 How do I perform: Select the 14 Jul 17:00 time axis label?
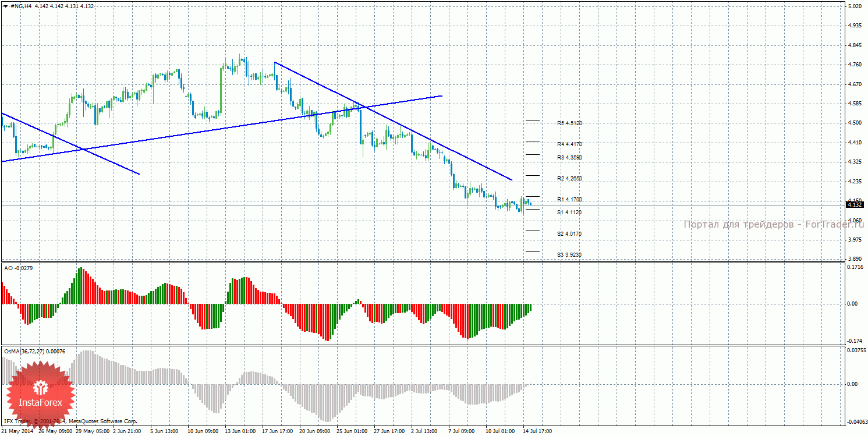pyautogui.click(x=537, y=431)
